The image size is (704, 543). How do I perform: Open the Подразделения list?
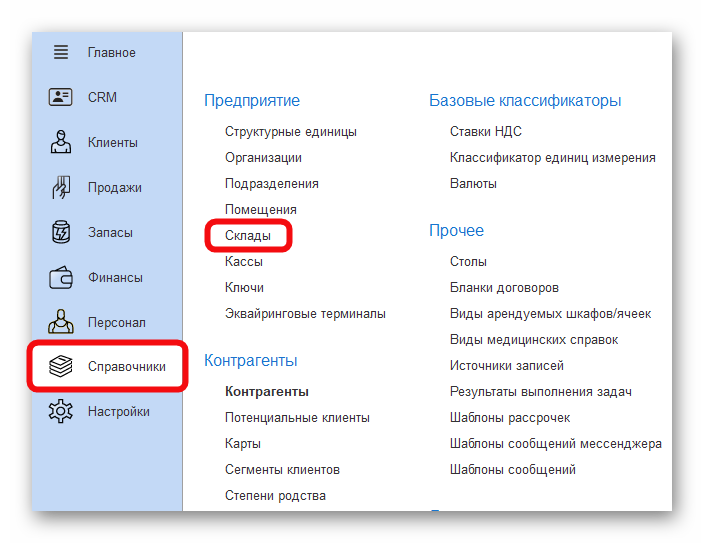point(272,184)
